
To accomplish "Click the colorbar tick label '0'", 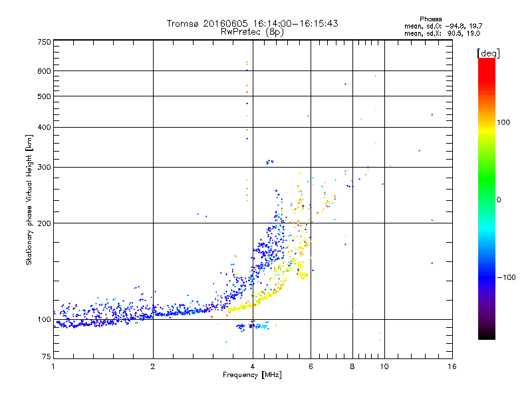I will click(x=499, y=200).
